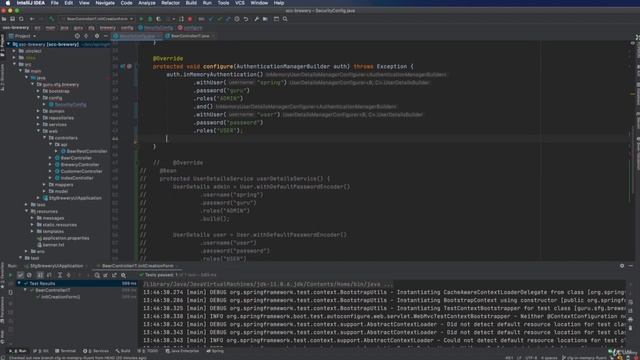This screenshot has height=360, width=640.
Task: Click the Apple menu icon
Action: [7, 3]
